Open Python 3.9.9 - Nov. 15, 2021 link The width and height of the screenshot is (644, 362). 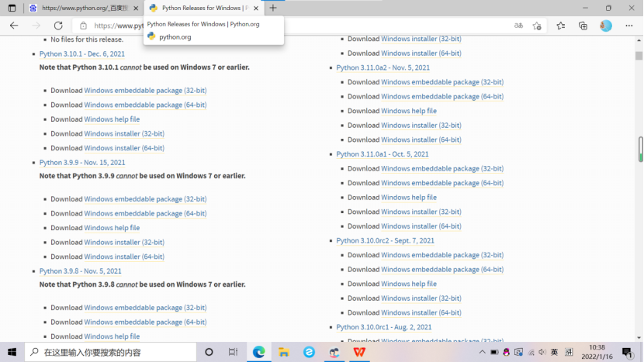(82, 163)
